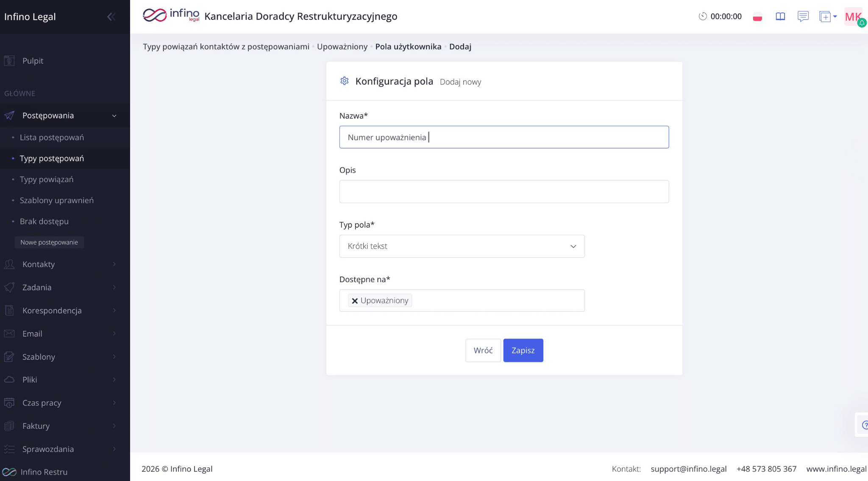Open Szablony uprawnień submenu item
This screenshot has width=868, height=481.
click(56, 200)
